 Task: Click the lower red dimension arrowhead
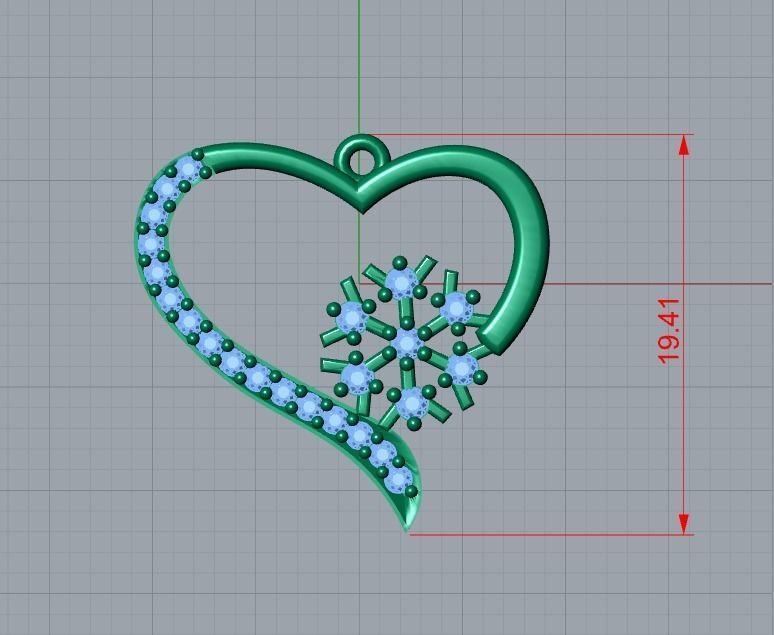click(x=684, y=523)
